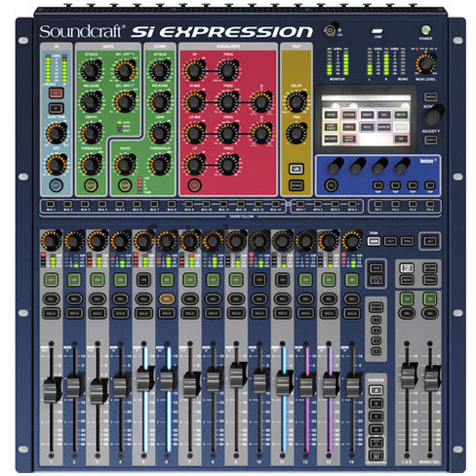Click the red 48V phantom power button

(56, 94)
